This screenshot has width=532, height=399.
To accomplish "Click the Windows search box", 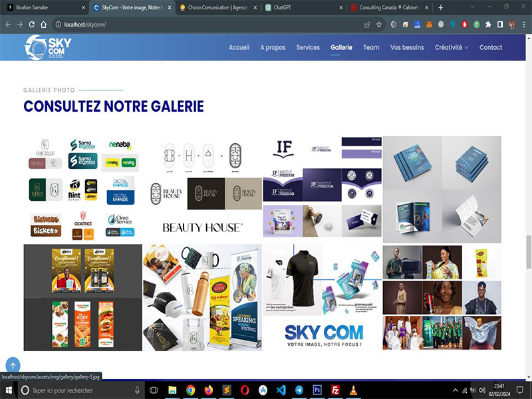I will pyautogui.click(x=80, y=390).
